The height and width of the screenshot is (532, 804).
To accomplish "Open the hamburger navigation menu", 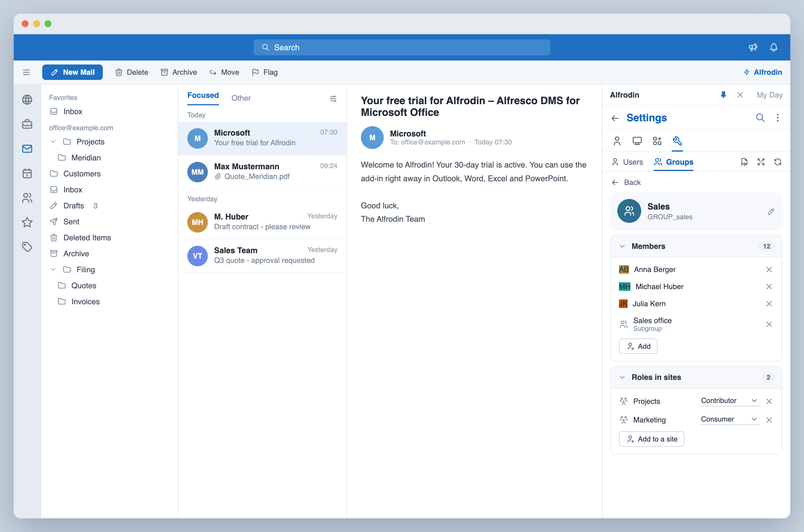I will click(x=26, y=72).
